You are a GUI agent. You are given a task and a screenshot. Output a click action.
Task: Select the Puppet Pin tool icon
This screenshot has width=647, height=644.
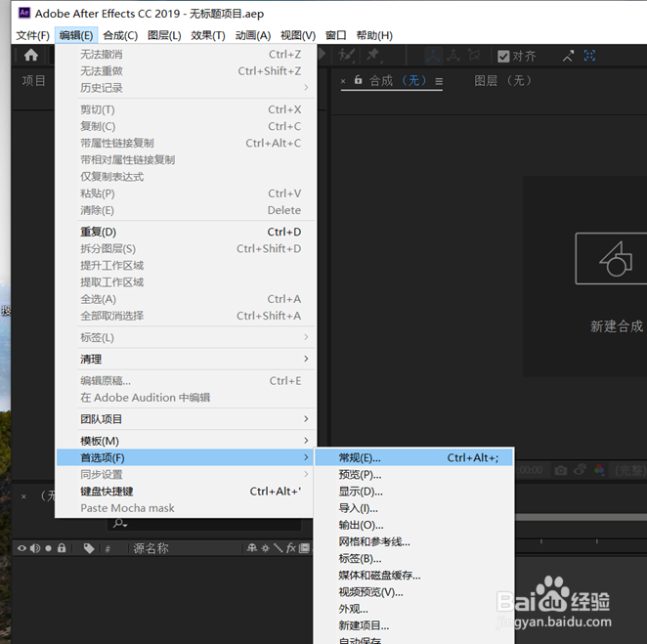click(x=374, y=55)
